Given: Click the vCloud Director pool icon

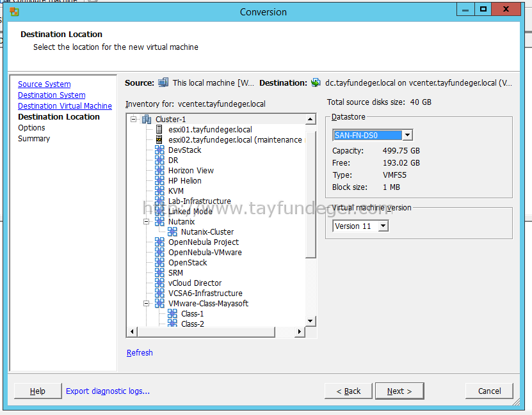Looking at the screenshot, I should click(159, 283).
